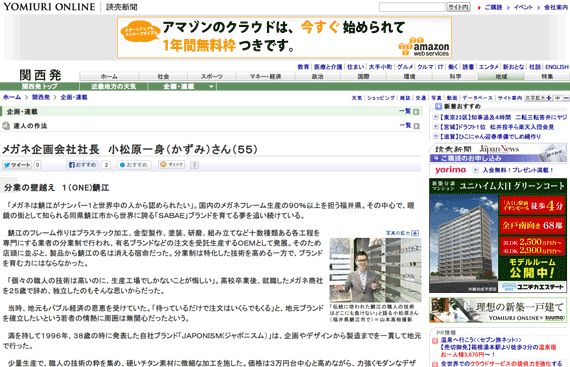This screenshot has height=367, width=570.
Task: Click the mixi チェック button
Action: 172,165
